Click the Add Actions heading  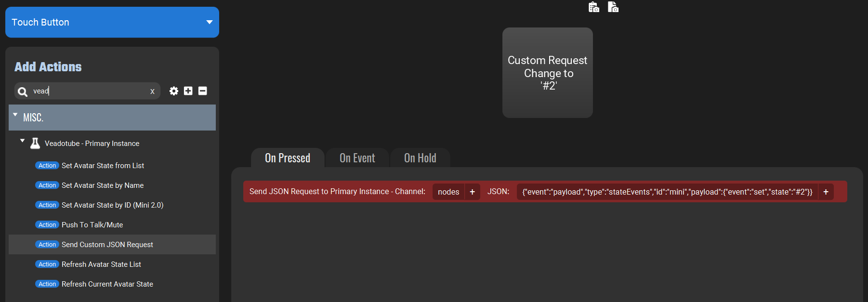click(x=48, y=67)
